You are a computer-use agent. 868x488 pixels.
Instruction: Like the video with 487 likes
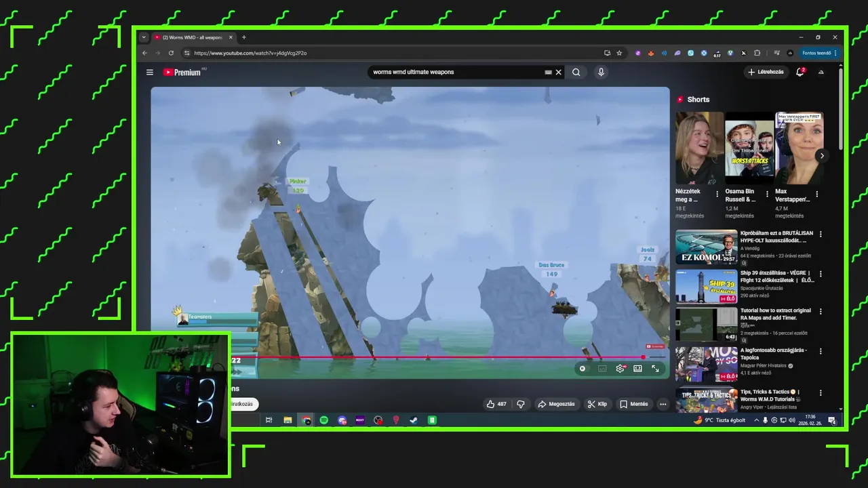(496, 404)
